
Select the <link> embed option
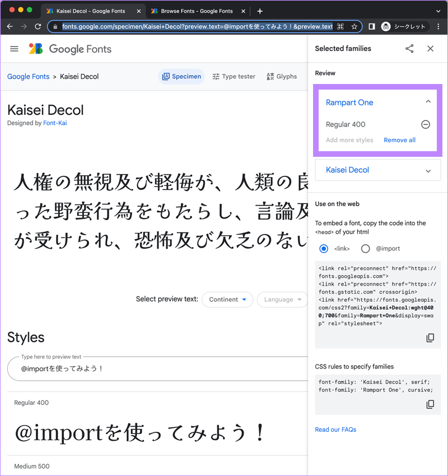click(x=324, y=249)
